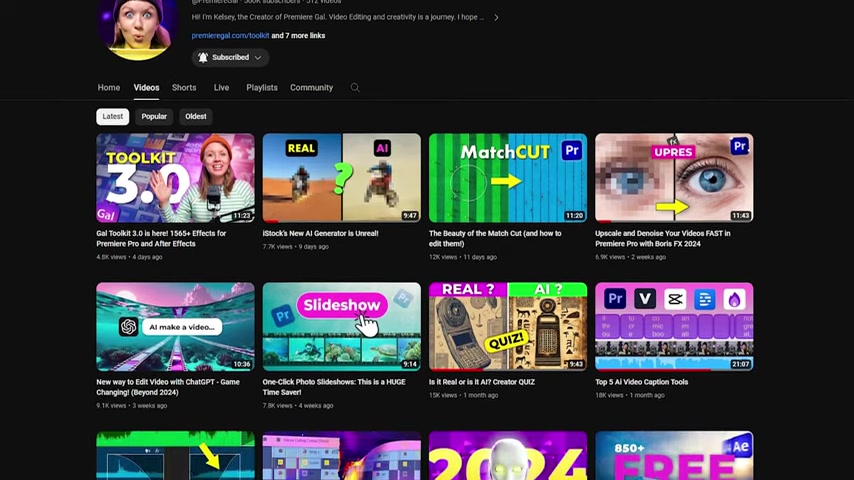Click the '4.8K views • 4 days ago' text
The image size is (854, 480).
tap(129, 257)
